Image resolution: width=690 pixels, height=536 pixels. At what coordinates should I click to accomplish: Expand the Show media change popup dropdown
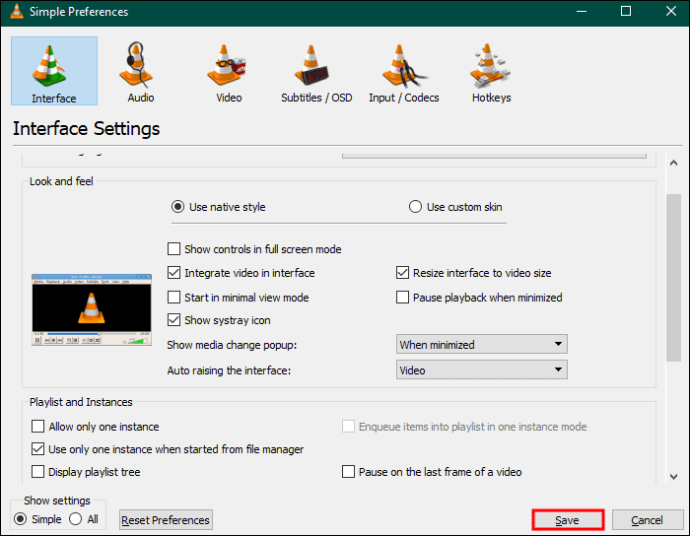pyautogui.click(x=481, y=345)
